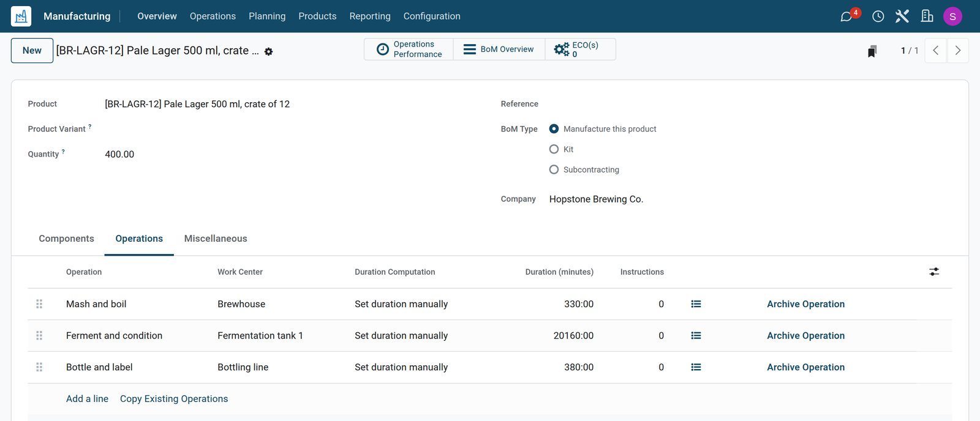Click the Company field Hopstone Brewing Co.

(596, 199)
